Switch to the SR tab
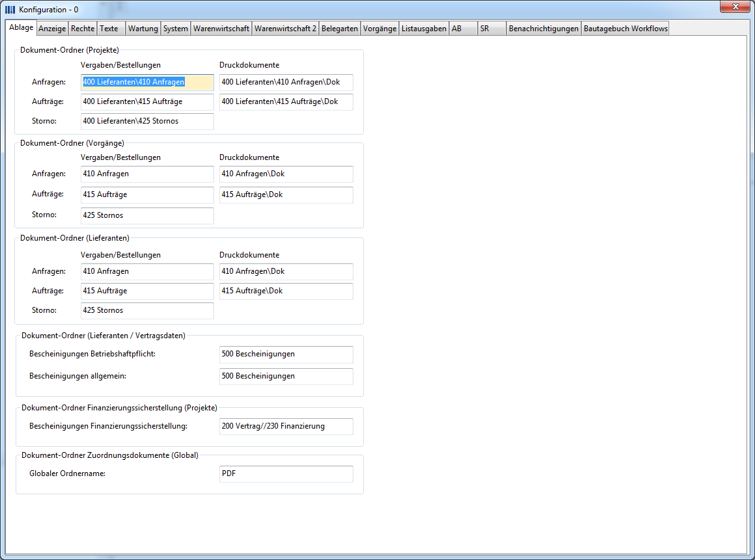 (x=491, y=29)
